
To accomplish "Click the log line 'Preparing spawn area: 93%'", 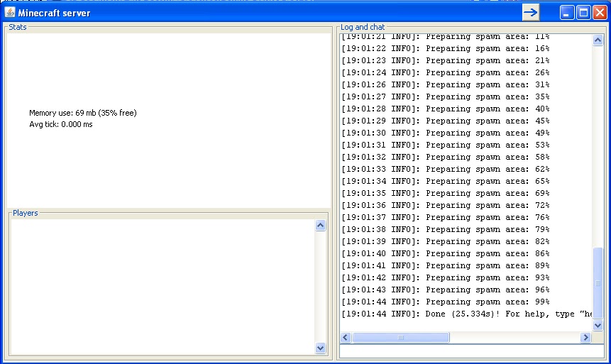I will (446, 278).
